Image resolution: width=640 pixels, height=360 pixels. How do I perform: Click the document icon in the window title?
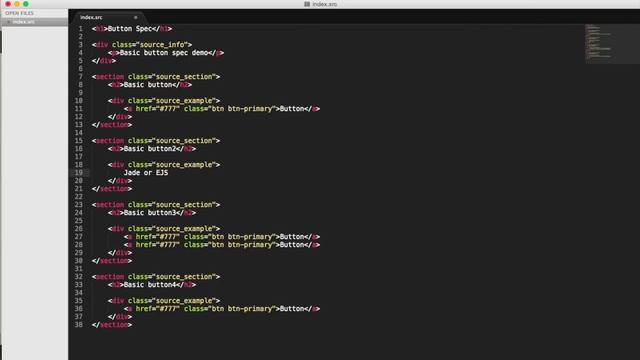tap(307, 4)
